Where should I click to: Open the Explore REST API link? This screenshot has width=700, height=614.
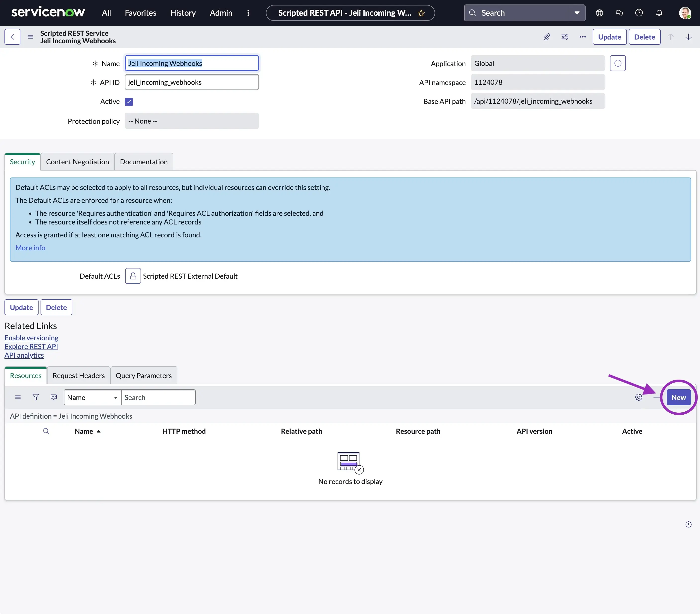(x=31, y=346)
